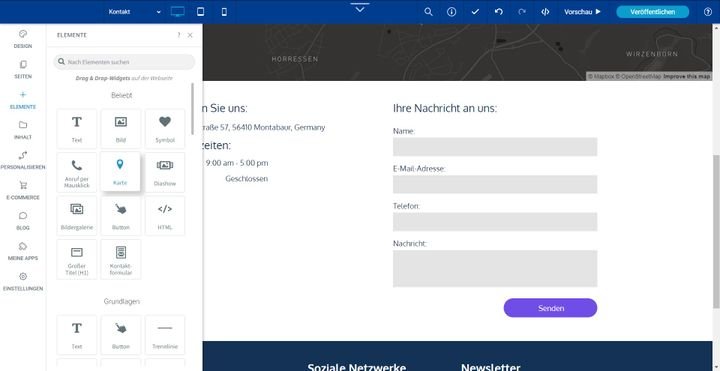Select the Button widget under Beliebt
Viewport: 720px width, 371px height.
click(x=121, y=216)
